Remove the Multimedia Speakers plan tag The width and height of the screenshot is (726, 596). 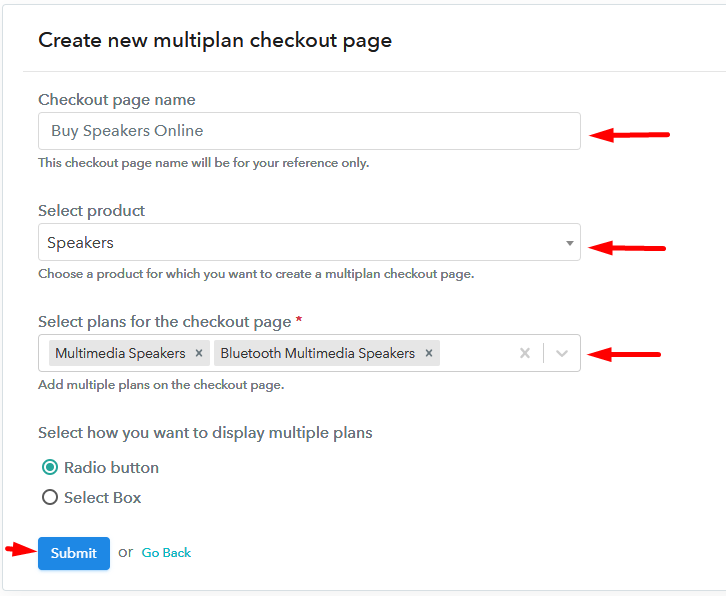199,353
